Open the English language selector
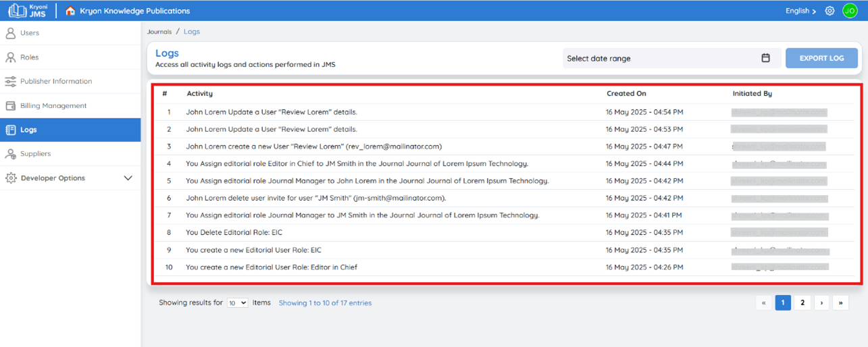This screenshot has width=868, height=347. (800, 11)
